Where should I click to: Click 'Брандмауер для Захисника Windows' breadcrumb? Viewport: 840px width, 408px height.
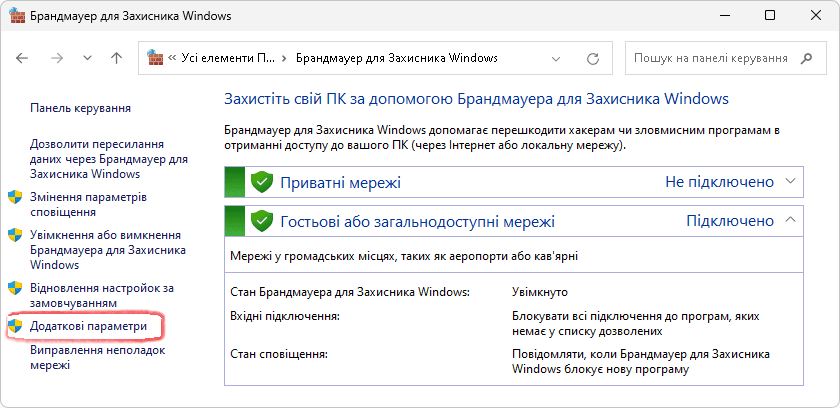pyautogui.click(x=396, y=58)
